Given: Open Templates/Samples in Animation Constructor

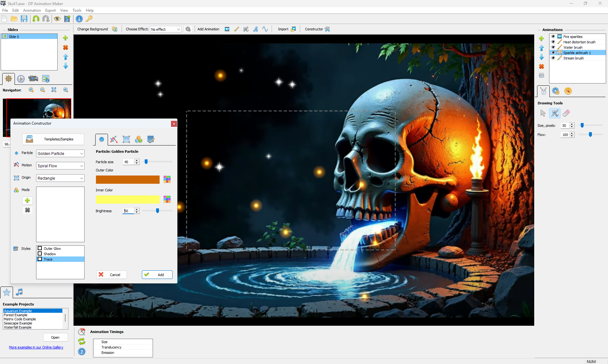Looking at the screenshot, I should tap(53, 139).
